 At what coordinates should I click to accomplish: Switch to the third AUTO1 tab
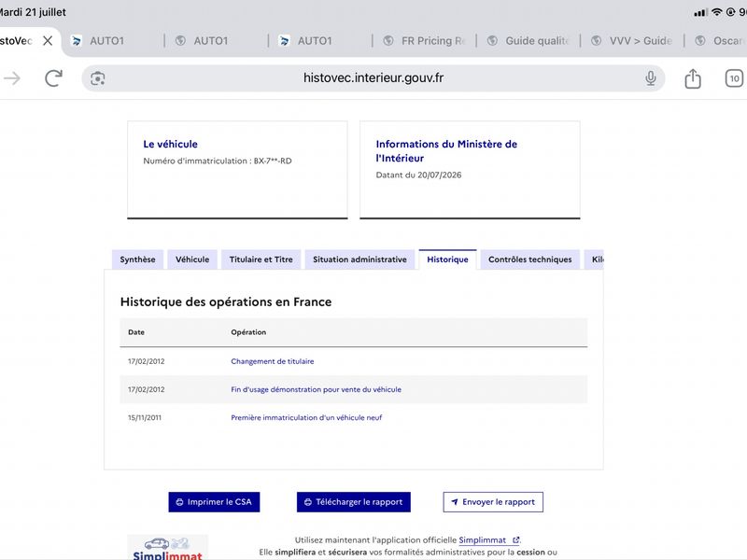320,41
